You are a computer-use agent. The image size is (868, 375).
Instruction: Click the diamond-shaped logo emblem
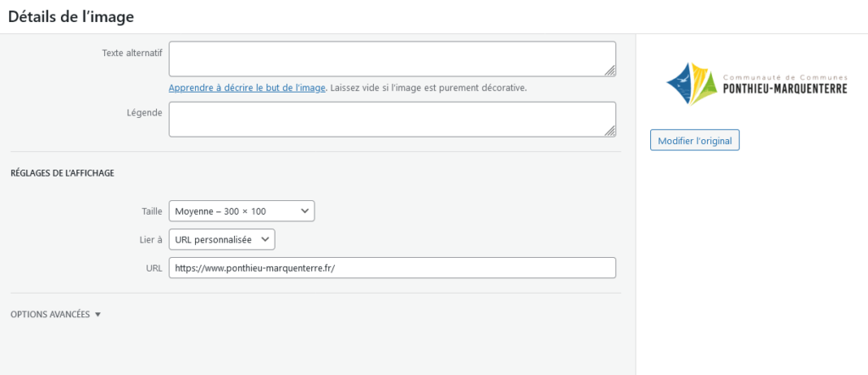tap(692, 84)
